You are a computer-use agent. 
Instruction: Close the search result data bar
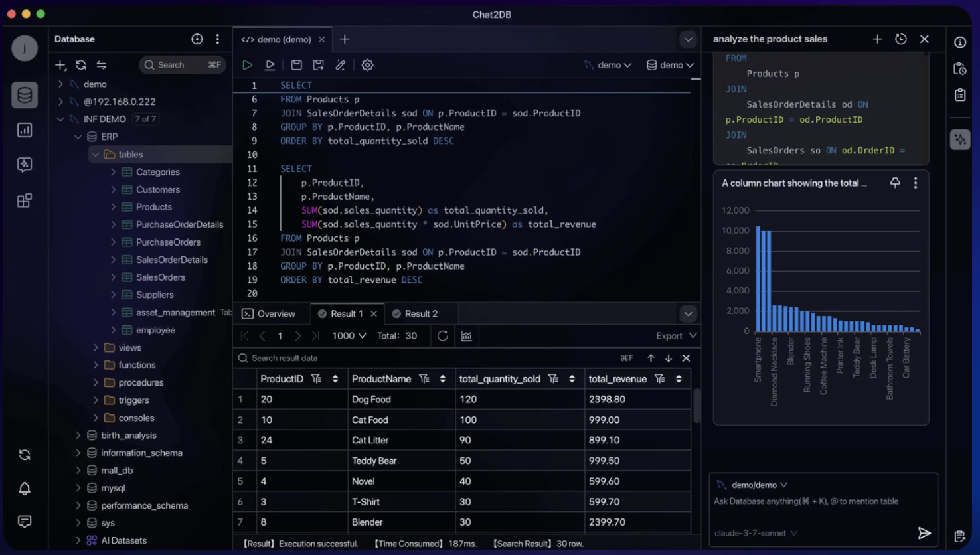point(687,358)
